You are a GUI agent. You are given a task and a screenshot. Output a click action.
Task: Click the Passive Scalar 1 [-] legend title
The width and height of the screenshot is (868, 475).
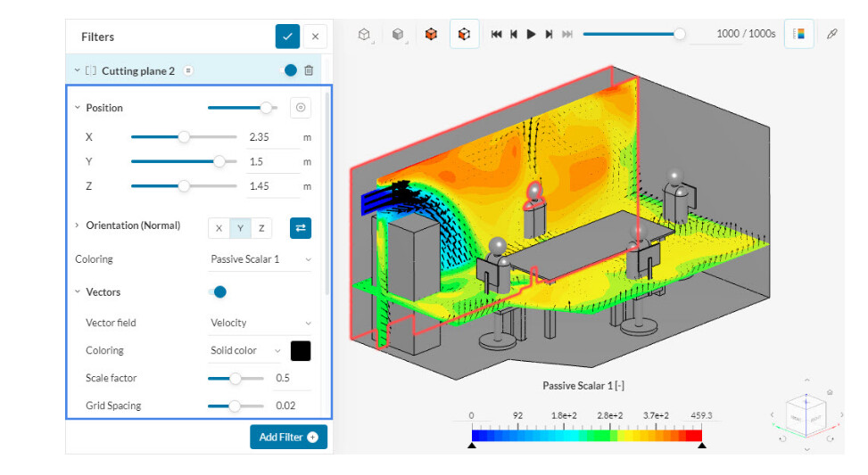pos(583,386)
